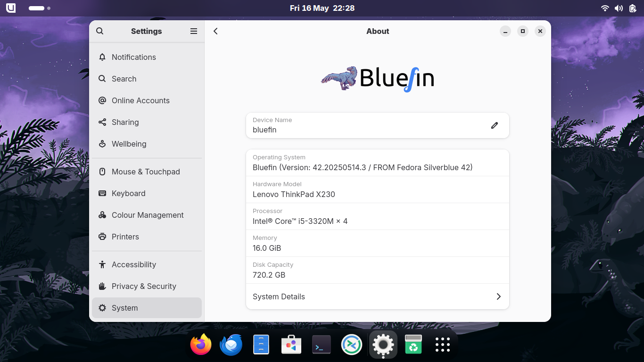Open system tray Wi-Fi icon
The image size is (644, 362).
point(605,8)
